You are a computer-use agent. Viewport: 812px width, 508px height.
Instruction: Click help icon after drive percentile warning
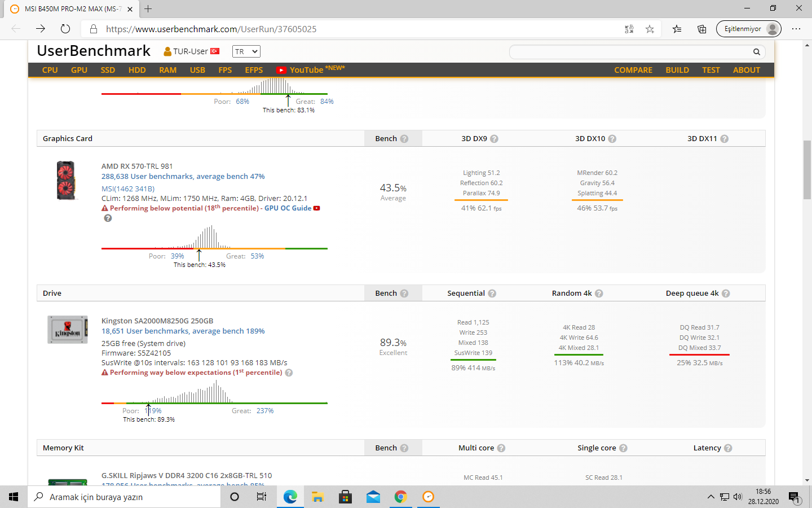coord(289,373)
